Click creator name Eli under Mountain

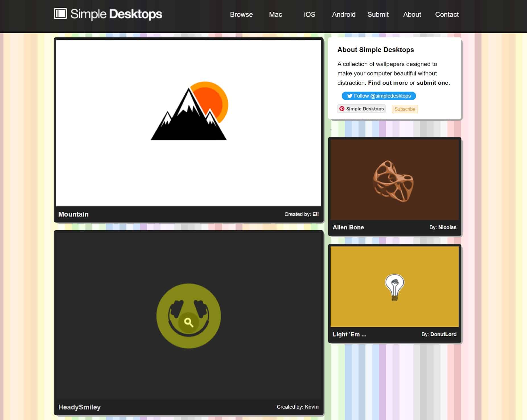(315, 214)
